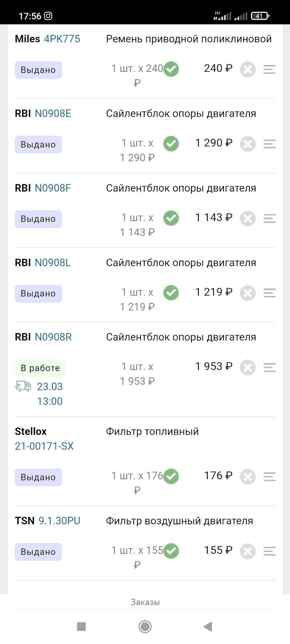Tap cancel icon for RBI N0908R item
290x644 pixels.
coord(248,367)
